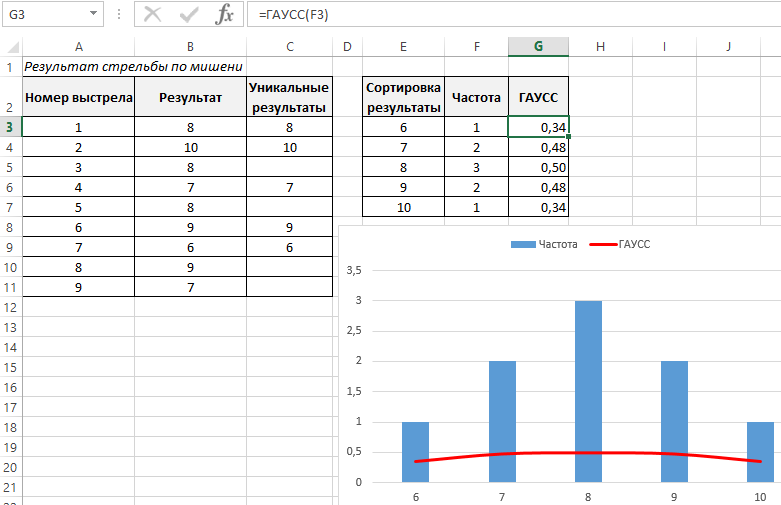Select the row 11 header

tap(11, 287)
